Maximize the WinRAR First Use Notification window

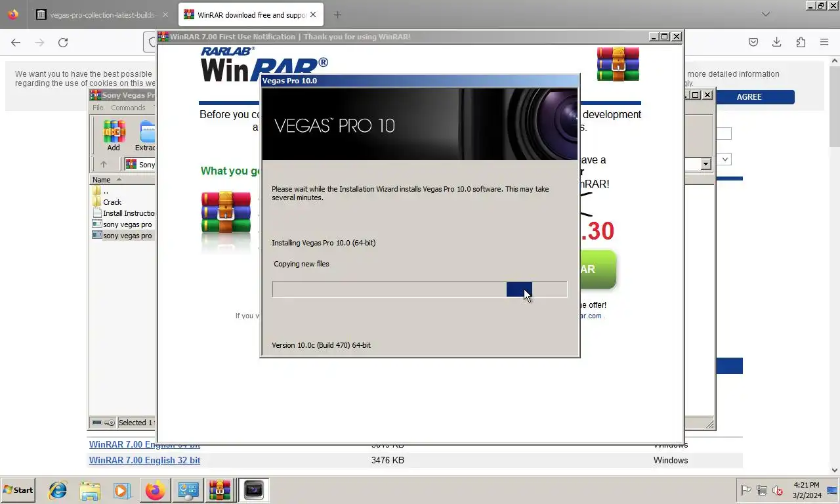click(665, 37)
